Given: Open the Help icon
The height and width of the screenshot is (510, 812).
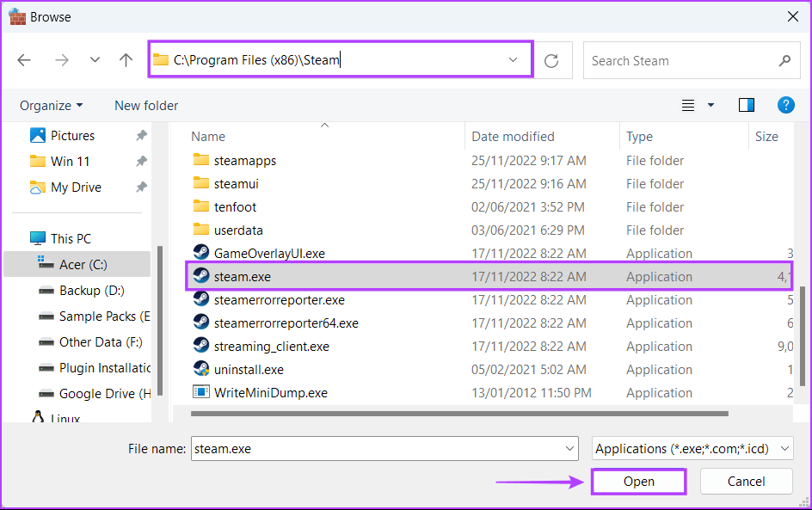Looking at the screenshot, I should (x=785, y=105).
